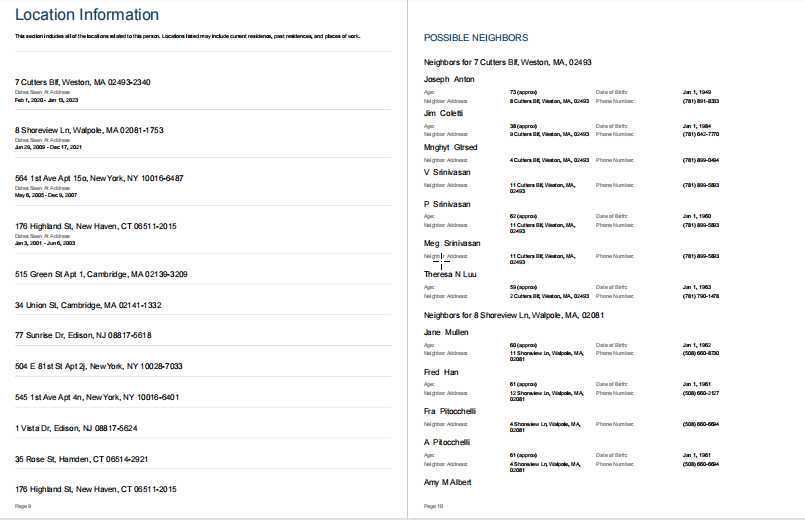Screen dimensions: 805x520
Task: Click the 77 Sunrise Dr, Edison address
Action: point(83,335)
